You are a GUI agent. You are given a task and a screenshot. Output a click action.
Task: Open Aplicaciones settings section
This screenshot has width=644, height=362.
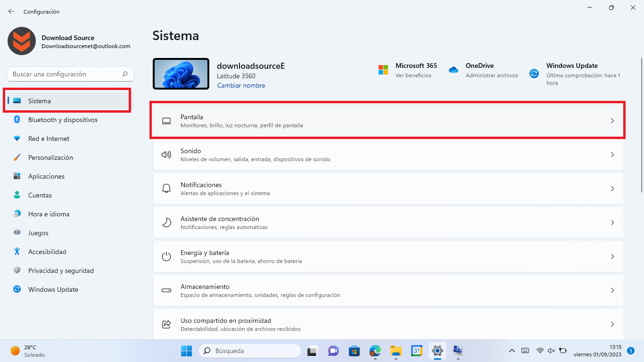pyautogui.click(x=71, y=176)
